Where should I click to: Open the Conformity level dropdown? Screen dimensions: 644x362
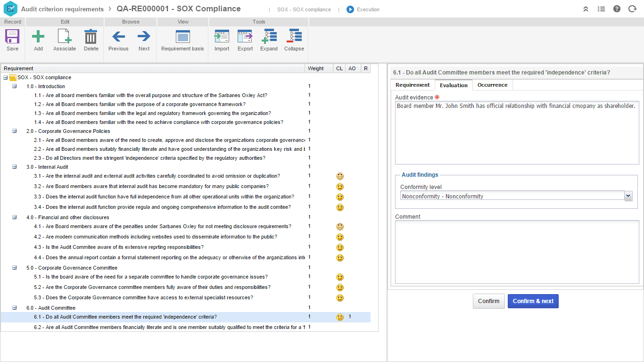pyautogui.click(x=628, y=196)
